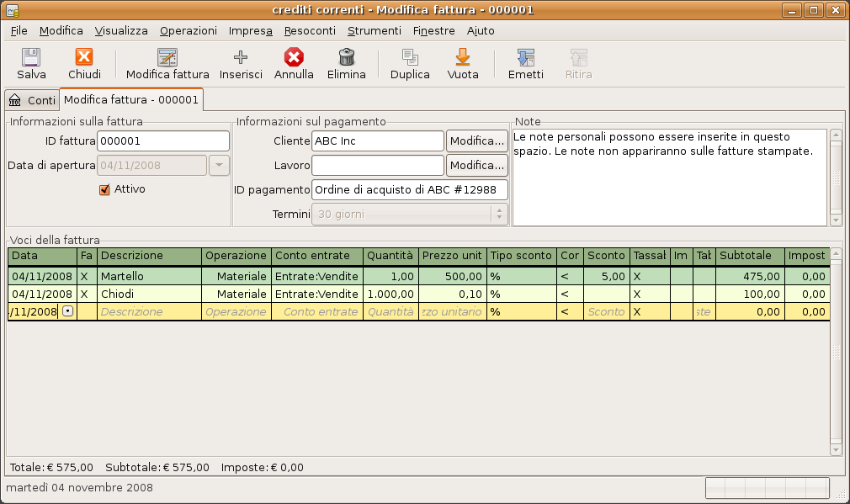Click the Subtotale column header
Viewport: 850px width, 504px height.
[750, 256]
